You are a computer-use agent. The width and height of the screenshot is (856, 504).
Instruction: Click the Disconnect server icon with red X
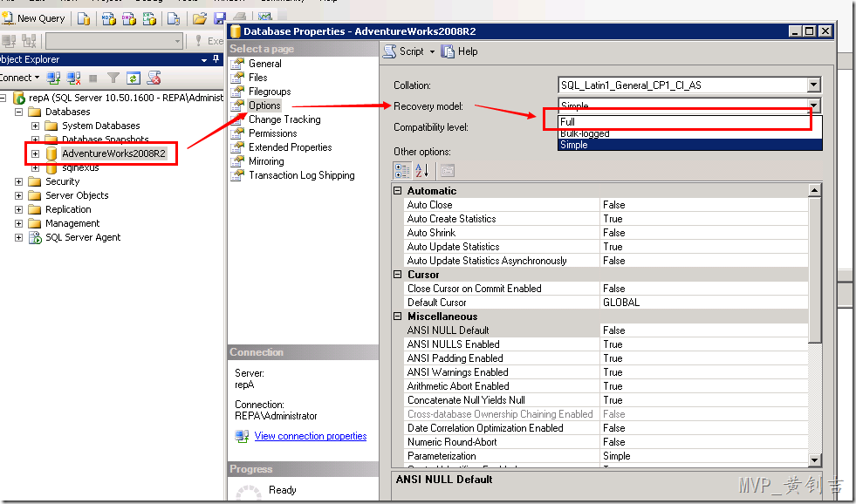click(x=73, y=78)
